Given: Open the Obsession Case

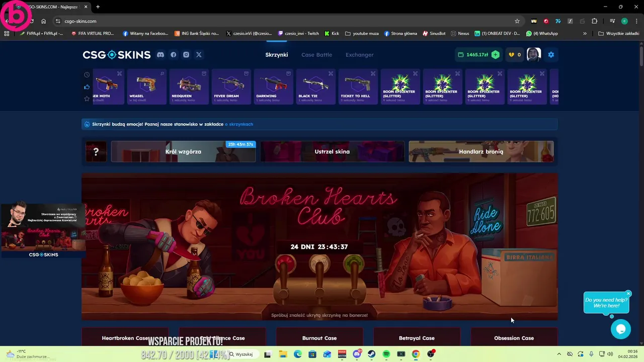Looking at the screenshot, I should 514,337.
